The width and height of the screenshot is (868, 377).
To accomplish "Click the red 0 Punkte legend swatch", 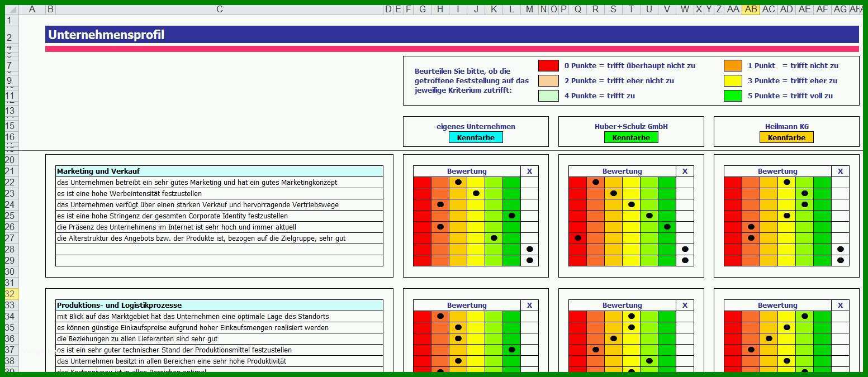I will [x=548, y=65].
